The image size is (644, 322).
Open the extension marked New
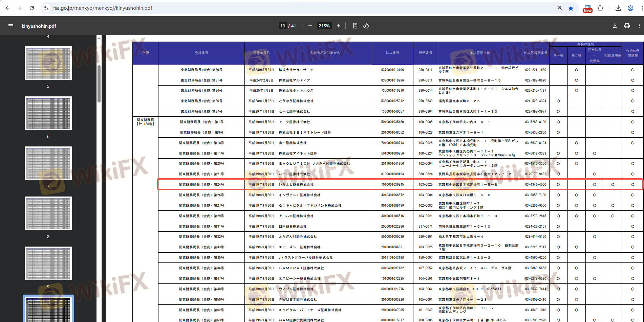point(587,9)
